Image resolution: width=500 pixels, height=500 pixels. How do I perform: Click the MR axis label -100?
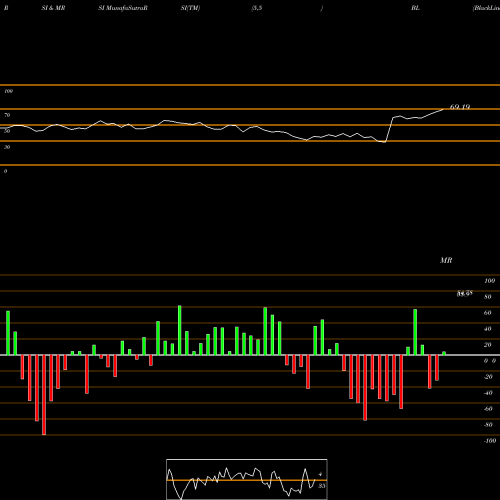pos(490,441)
